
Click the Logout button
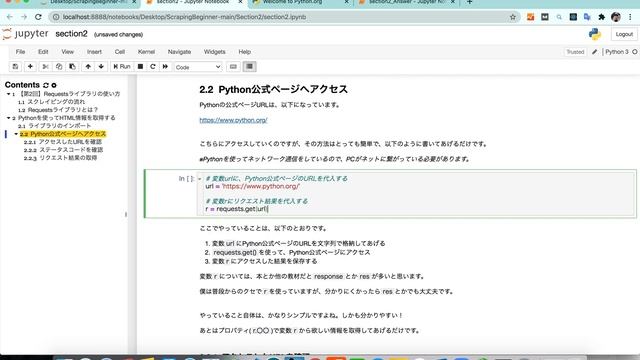point(624,34)
